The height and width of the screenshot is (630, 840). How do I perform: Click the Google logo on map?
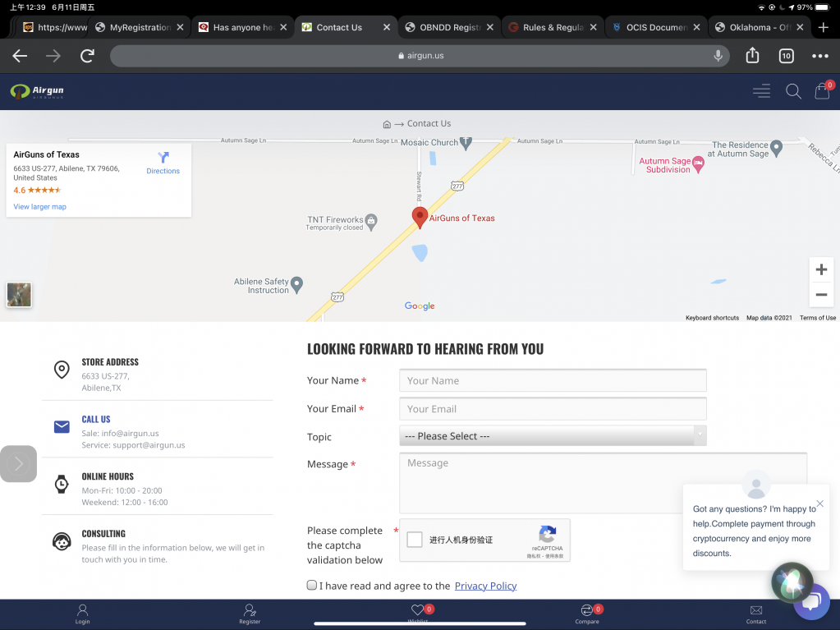pyautogui.click(x=420, y=306)
